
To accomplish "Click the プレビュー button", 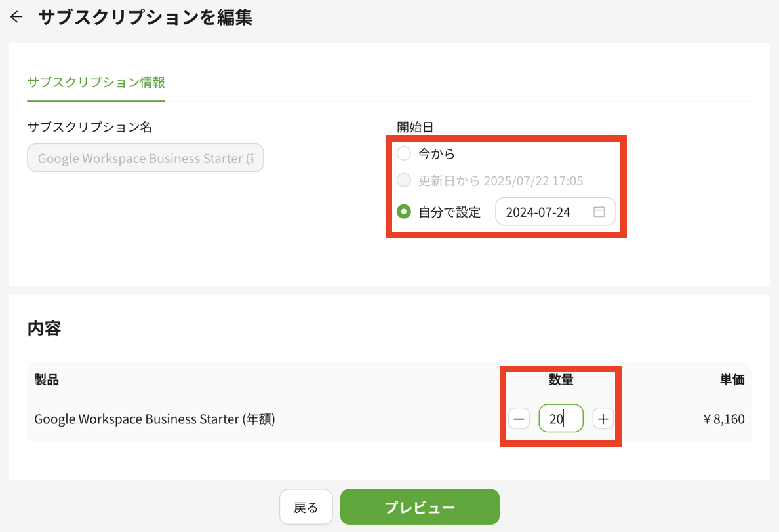I will [x=420, y=507].
